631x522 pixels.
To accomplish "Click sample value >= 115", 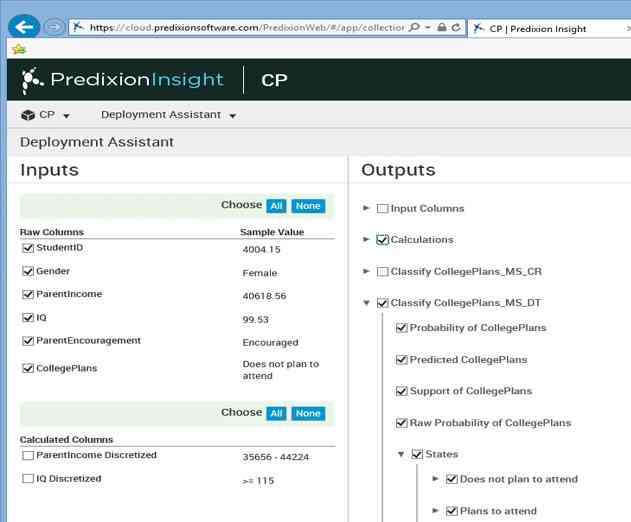I will [x=258, y=481].
